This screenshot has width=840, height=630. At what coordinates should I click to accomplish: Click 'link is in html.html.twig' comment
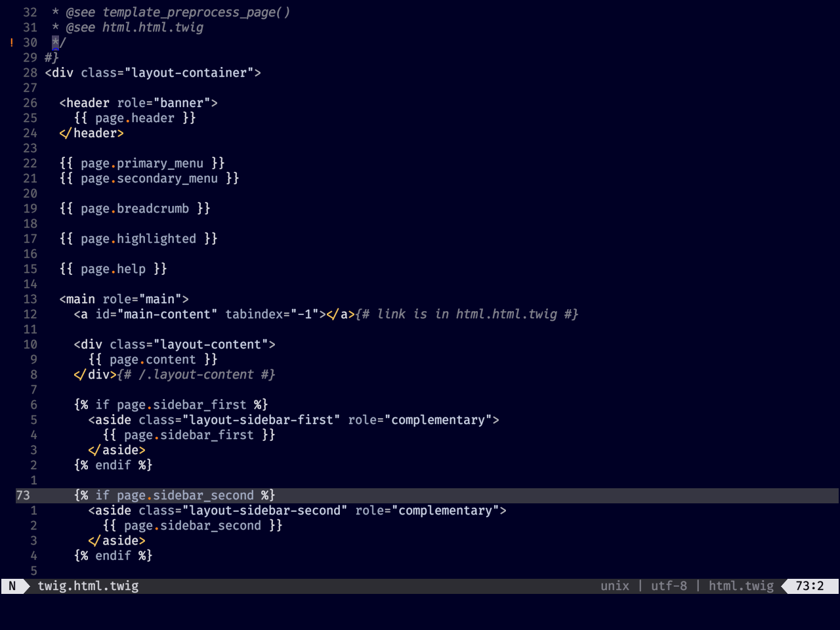tap(467, 314)
